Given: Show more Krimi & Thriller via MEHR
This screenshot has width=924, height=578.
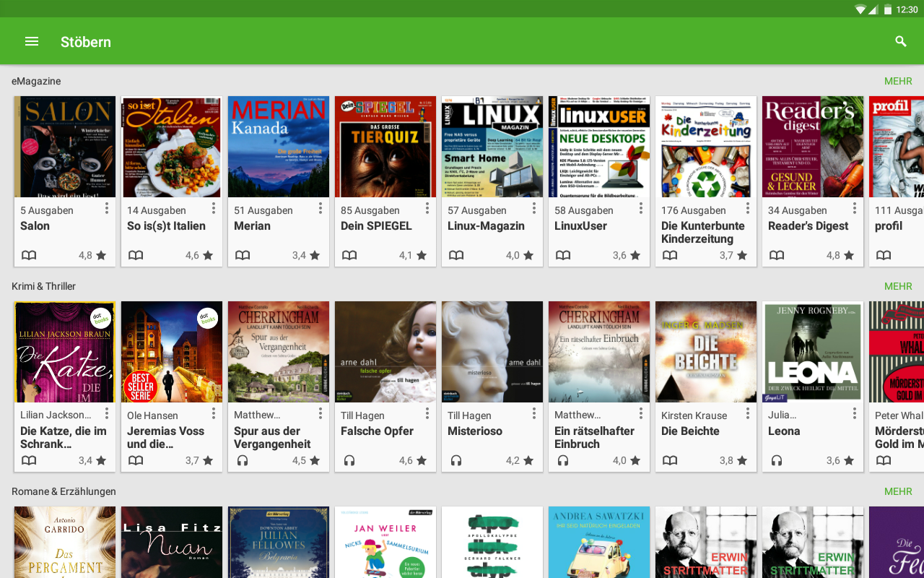Looking at the screenshot, I should 898,286.
